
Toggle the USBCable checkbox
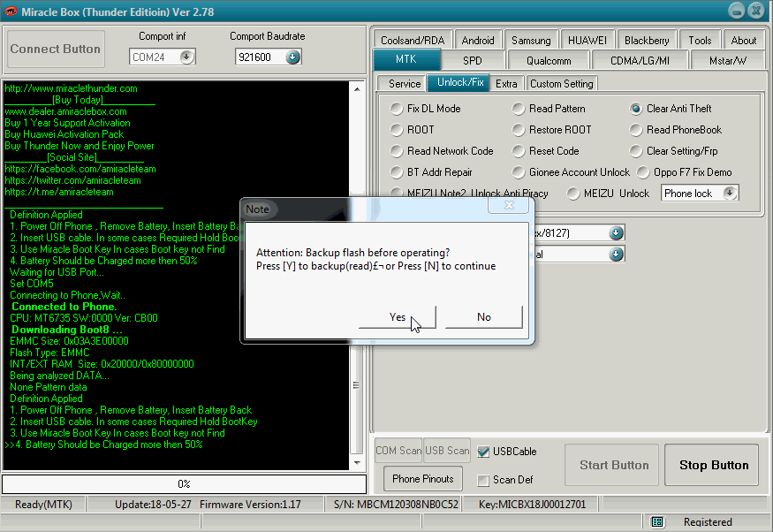(x=483, y=452)
